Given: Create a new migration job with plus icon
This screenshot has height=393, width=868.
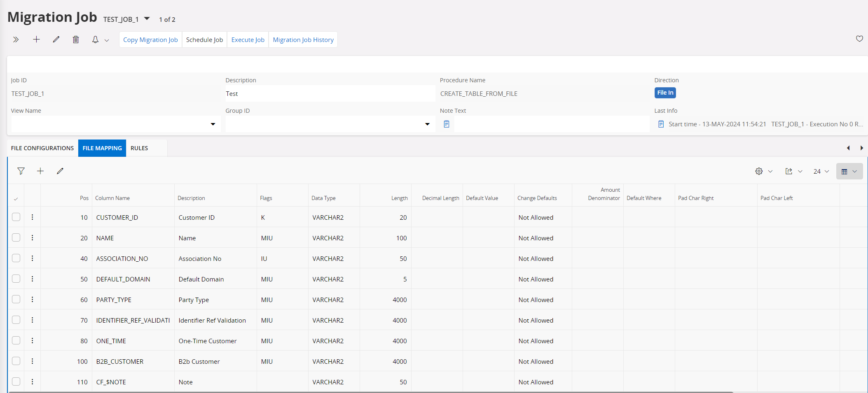Looking at the screenshot, I should coord(36,40).
